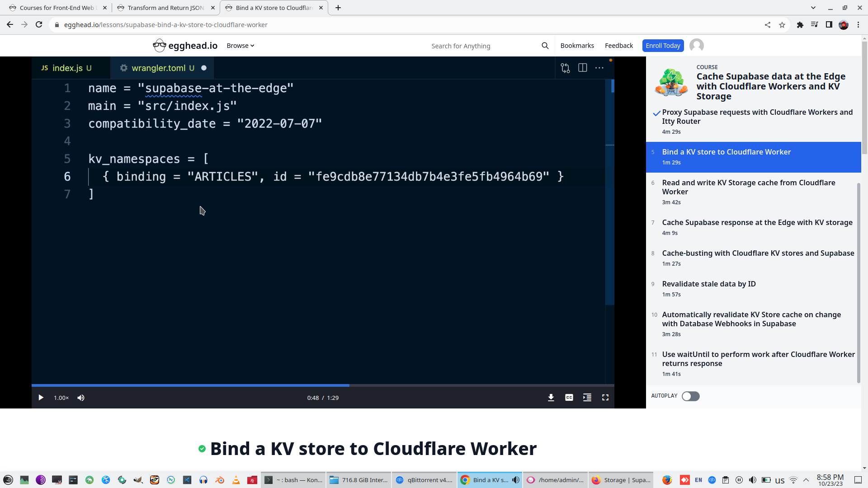This screenshot has height=488, width=868.
Task: Open the Browse dropdown menu
Action: coord(240,46)
